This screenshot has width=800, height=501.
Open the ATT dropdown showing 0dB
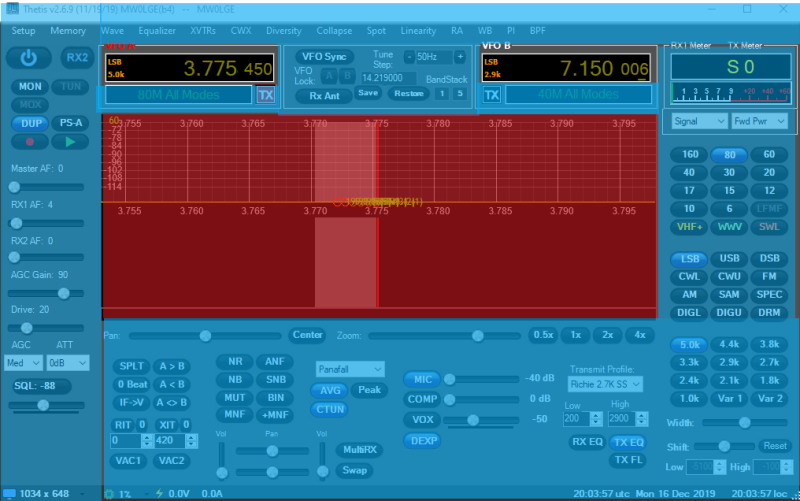[x=67, y=363]
